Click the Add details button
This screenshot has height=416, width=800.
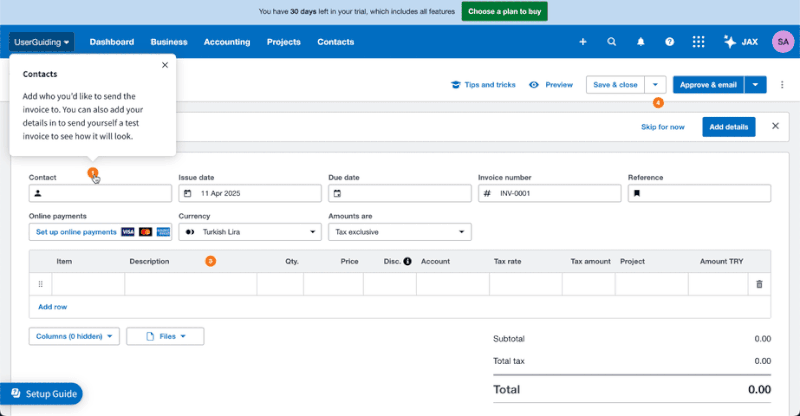point(729,127)
